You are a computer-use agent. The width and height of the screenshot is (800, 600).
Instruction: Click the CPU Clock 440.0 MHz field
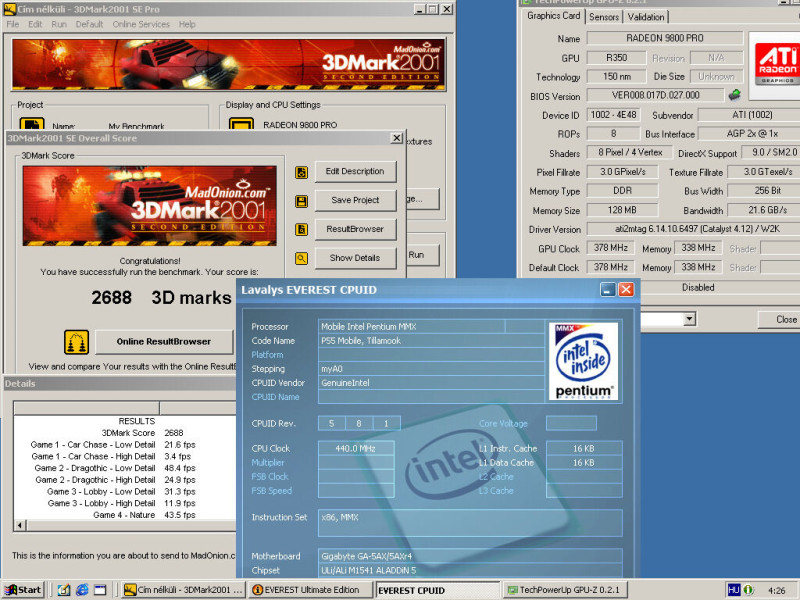click(356, 448)
